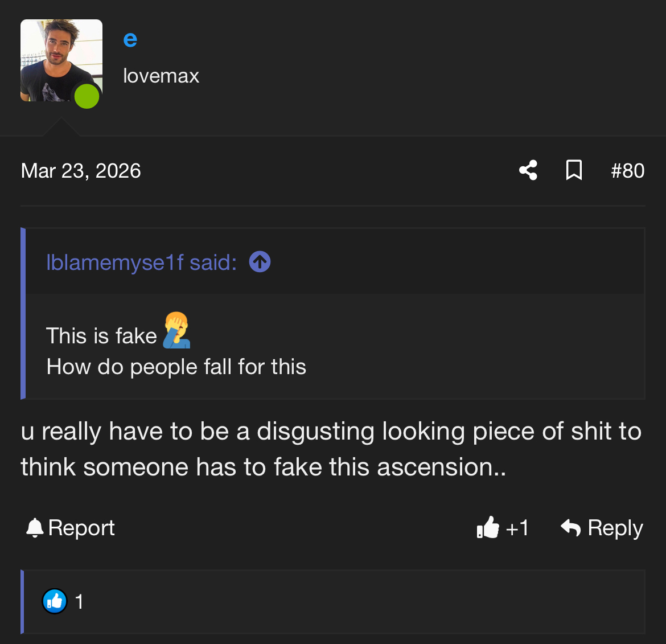This screenshot has height=644, width=666.
Task: Open the blue thumbs-up reaction icon
Action: 55,601
